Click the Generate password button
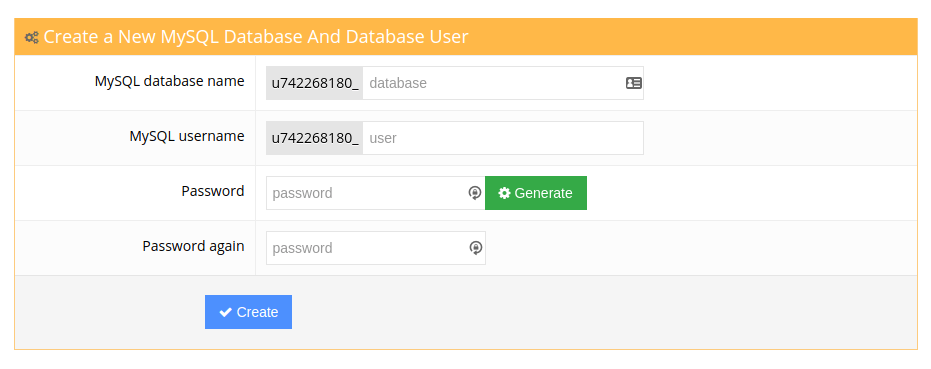 pos(536,193)
